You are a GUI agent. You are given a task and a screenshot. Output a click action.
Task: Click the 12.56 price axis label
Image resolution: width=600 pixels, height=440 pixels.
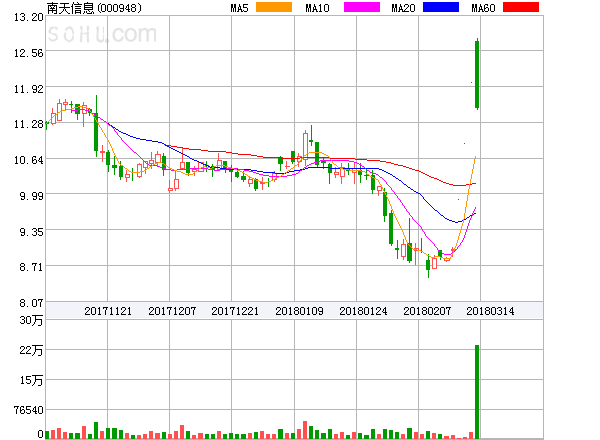tap(29, 53)
